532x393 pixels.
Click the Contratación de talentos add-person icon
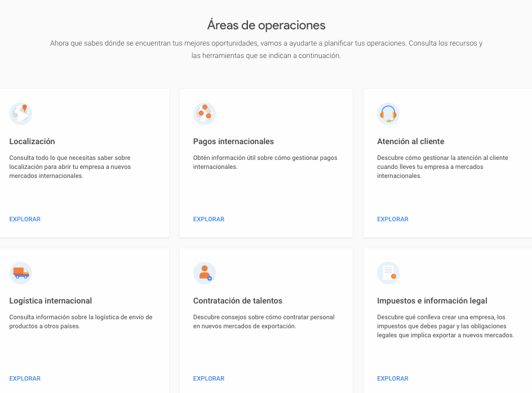205,273
